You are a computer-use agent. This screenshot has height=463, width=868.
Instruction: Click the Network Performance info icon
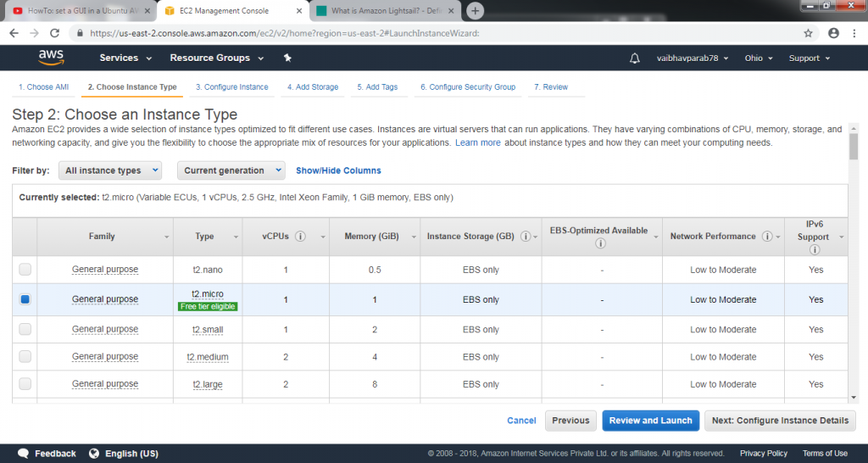(766, 237)
